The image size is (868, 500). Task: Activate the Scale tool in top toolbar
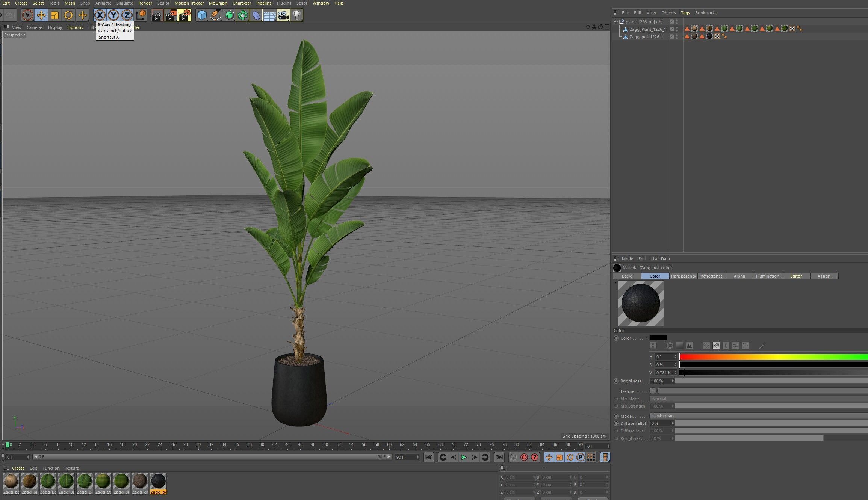tap(55, 15)
